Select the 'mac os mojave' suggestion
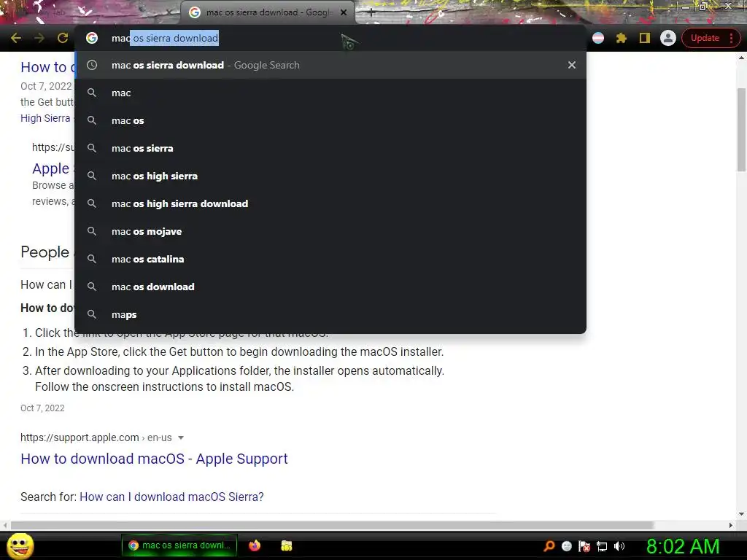The image size is (747, 560). 330,231
